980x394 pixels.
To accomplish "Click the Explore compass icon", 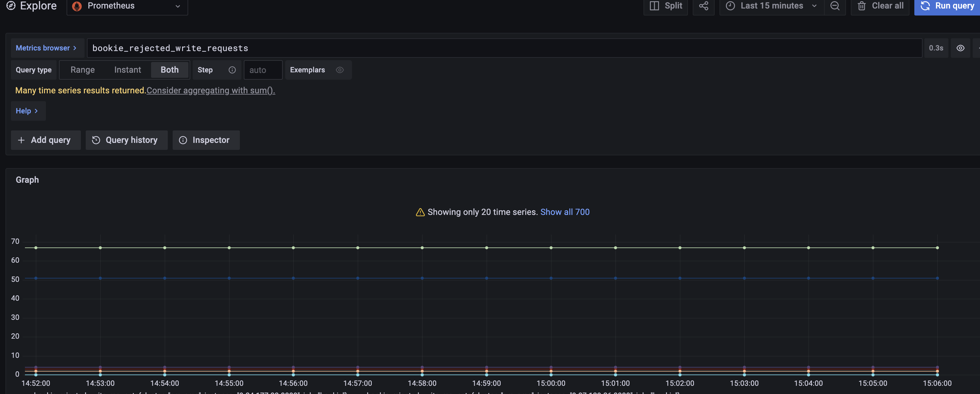I will click(11, 6).
